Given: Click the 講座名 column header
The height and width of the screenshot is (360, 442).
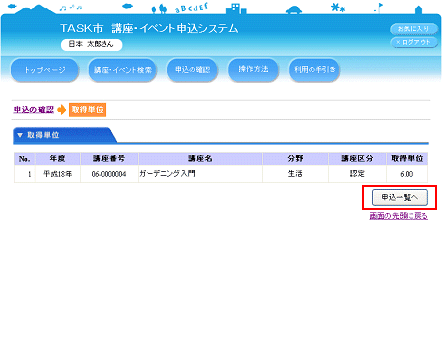Looking at the screenshot, I should (200, 159).
